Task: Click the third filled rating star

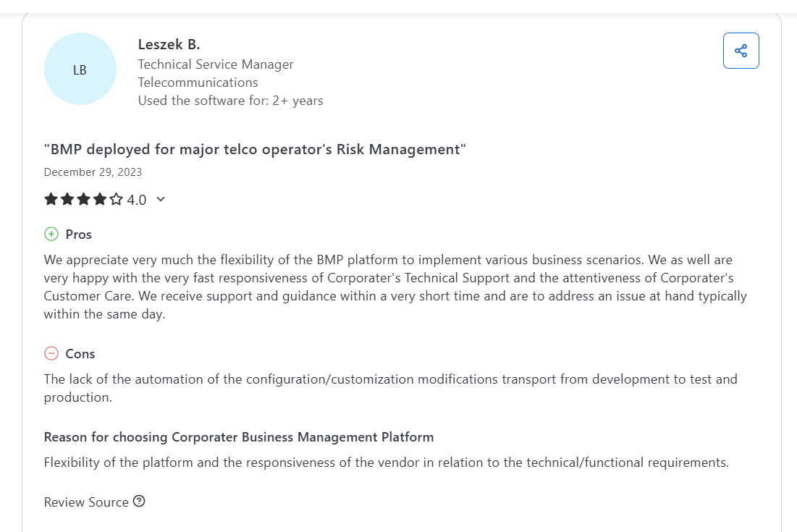Action: (x=83, y=199)
